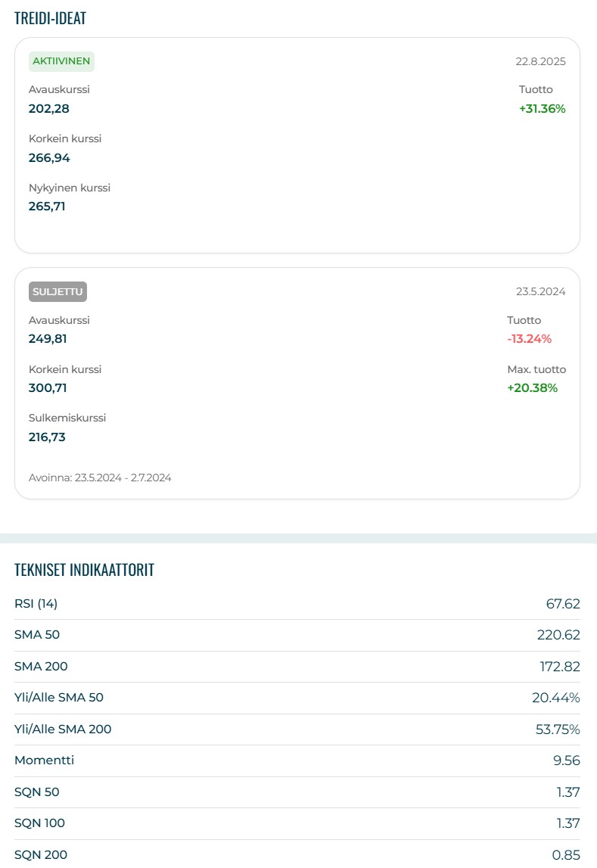Image resolution: width=597 pixels, height=868 pixels.
Task: Click the Nykyinen kurssi value 265,71
Action: 47,206
